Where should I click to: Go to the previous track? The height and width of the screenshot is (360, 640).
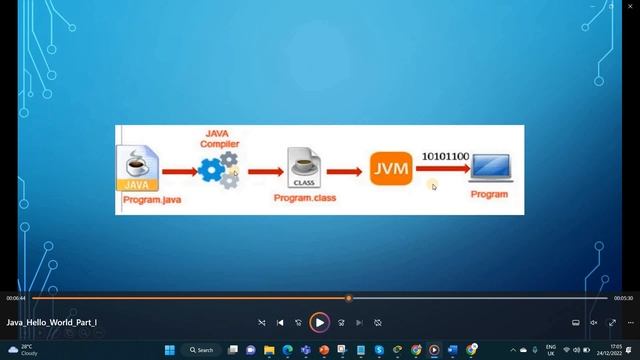point(280,323)
